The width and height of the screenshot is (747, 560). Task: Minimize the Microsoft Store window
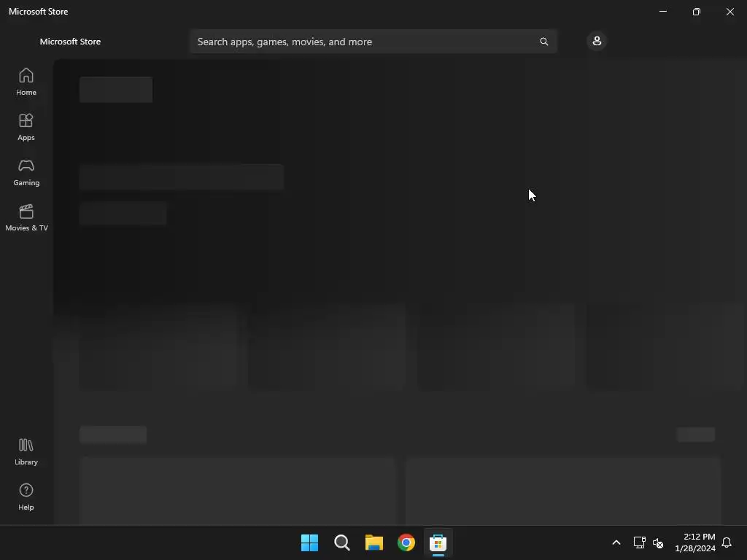(663, 12)
